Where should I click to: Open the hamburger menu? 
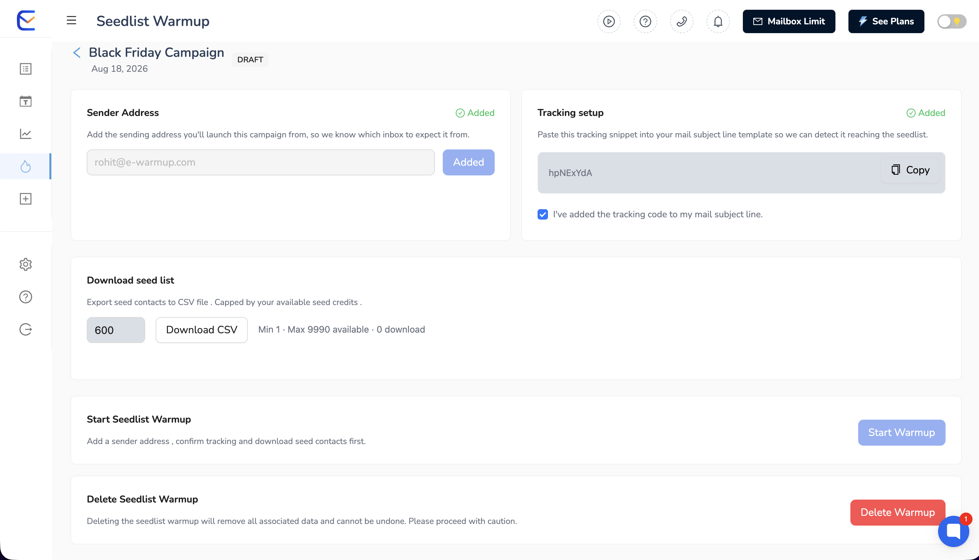click(x=71, y=20)
